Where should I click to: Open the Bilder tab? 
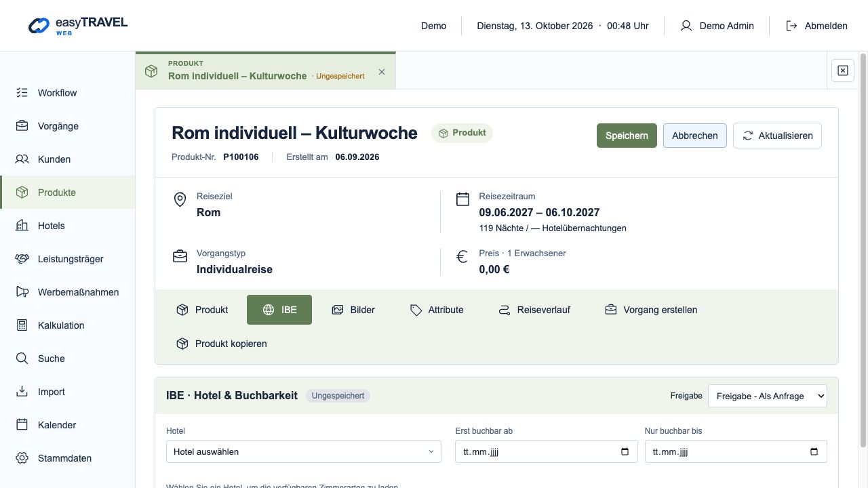(353, 310)
